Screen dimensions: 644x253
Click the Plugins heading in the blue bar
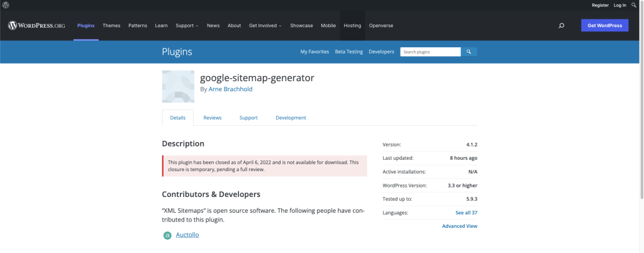coord(177,52)
